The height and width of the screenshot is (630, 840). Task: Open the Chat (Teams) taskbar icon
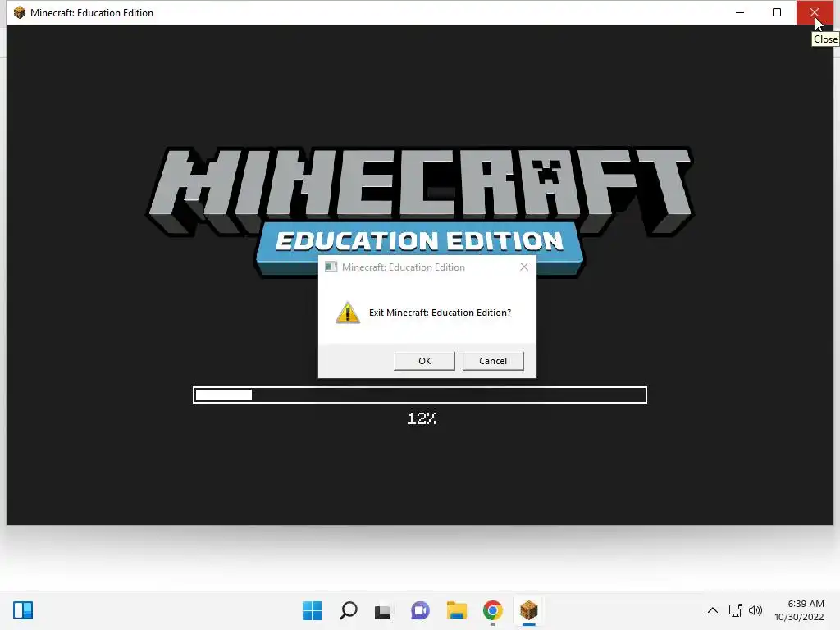click(420, 610)
